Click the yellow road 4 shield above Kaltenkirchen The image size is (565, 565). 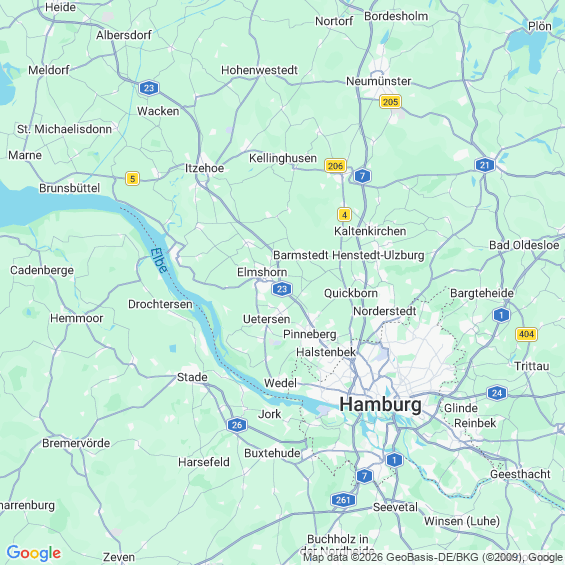pyautogui.click(x=344, y=215)
